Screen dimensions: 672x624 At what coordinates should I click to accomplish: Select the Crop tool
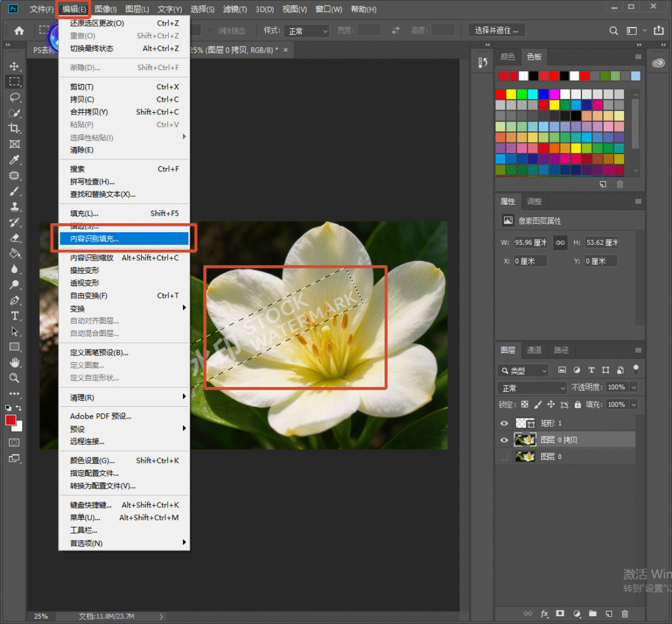[14, 128]
